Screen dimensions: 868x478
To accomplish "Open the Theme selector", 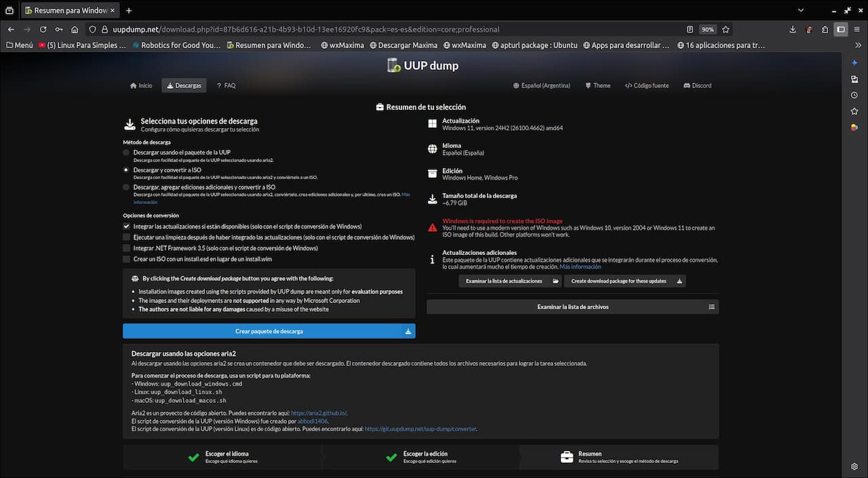I will [x=597, y=86].
